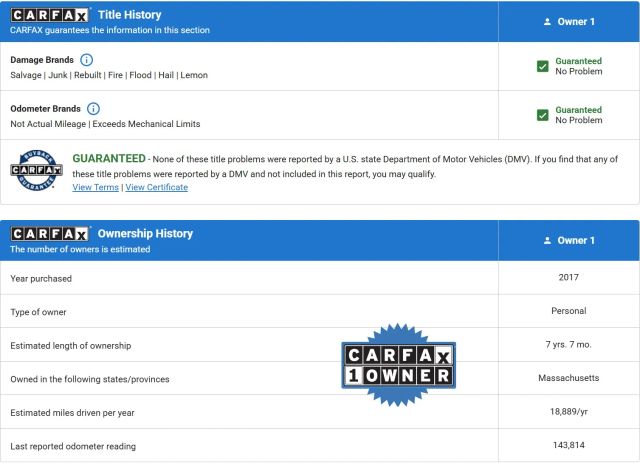This screenshot has width=640, height=463.
Task: Click green checkmark for Odometer Brands
Action: coord(542,115)
